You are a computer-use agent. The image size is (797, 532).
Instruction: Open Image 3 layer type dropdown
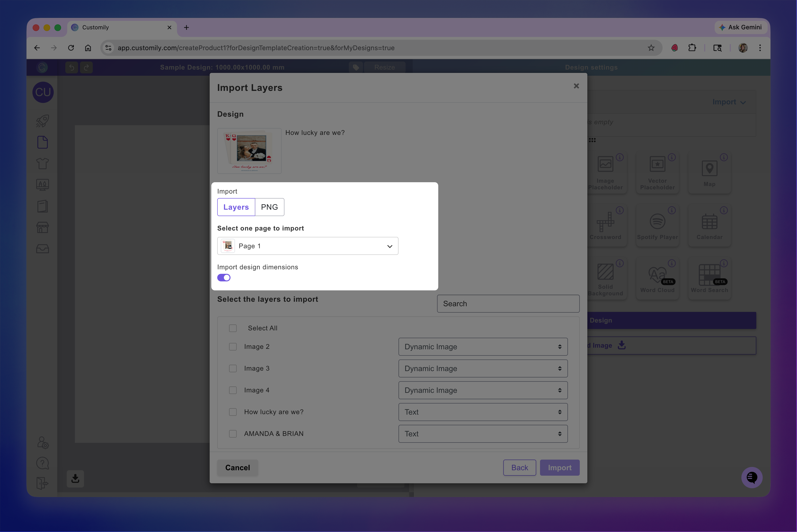[x=483, y=368]
